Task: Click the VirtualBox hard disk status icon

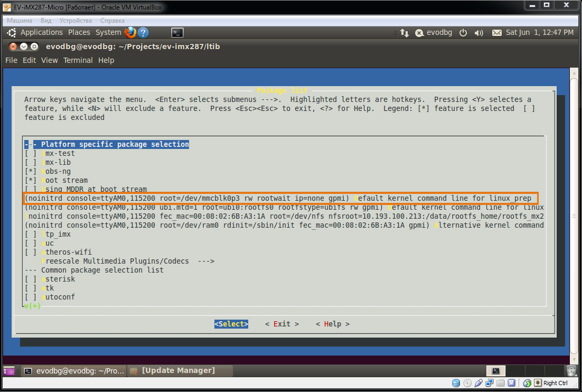Action: coord(456,383)
